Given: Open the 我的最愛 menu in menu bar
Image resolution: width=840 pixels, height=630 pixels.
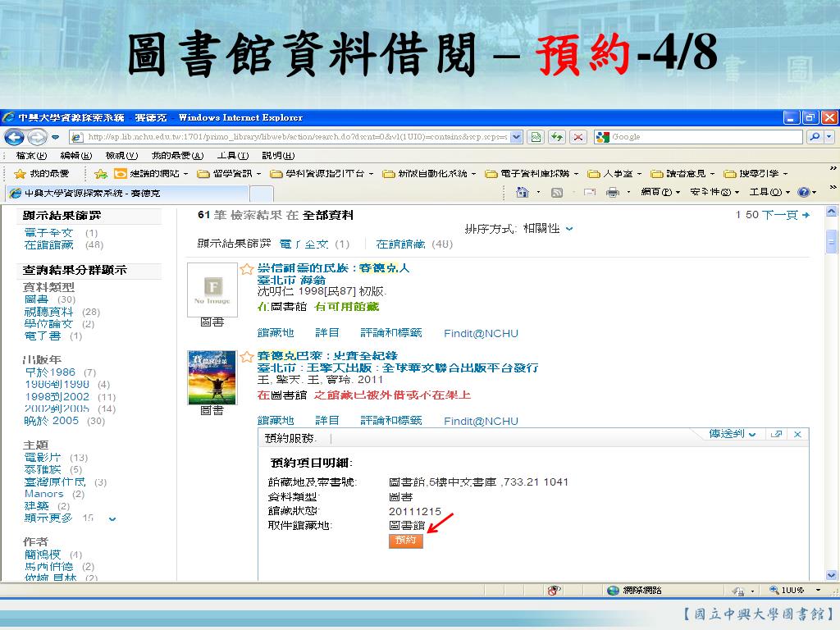Looking at the screenshot, I should 177,155.
